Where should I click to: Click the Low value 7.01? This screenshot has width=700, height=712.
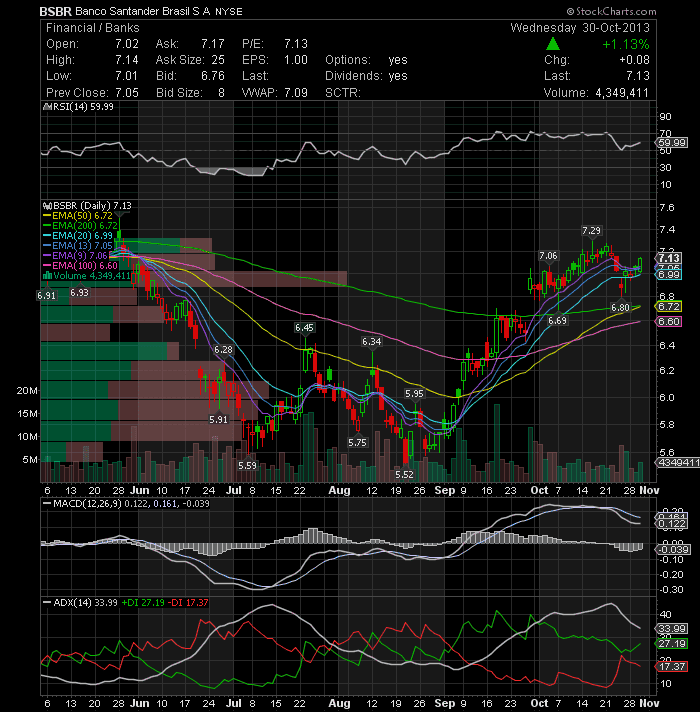pos(126,76)
